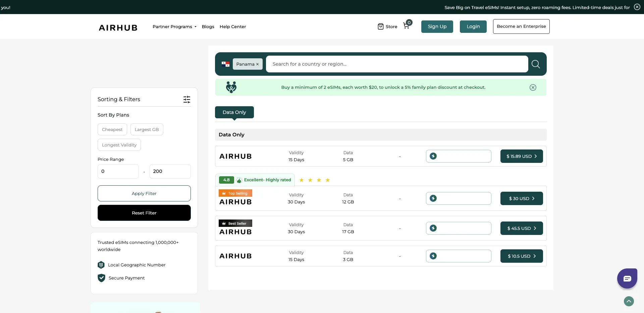Click the thumbs-up Excellent rating icon
Screen dimensions: 644x313
pos(239,180)
